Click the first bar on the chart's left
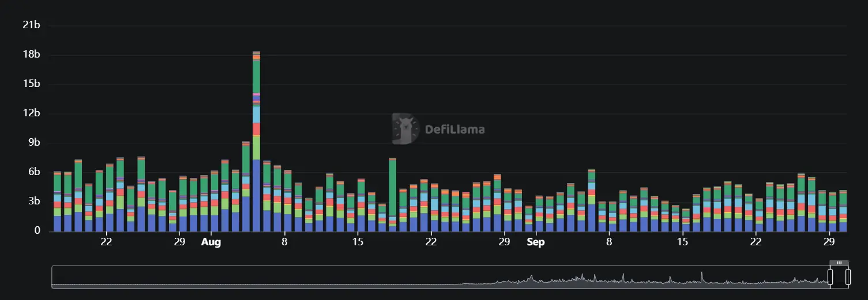The image size is (868, 300). 57,203
